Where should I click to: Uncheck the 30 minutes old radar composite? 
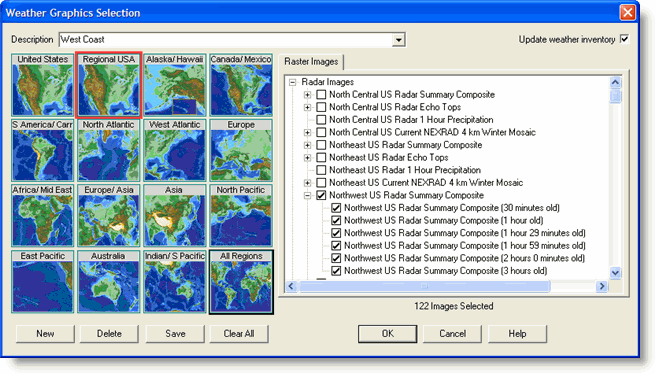[336, 208]
